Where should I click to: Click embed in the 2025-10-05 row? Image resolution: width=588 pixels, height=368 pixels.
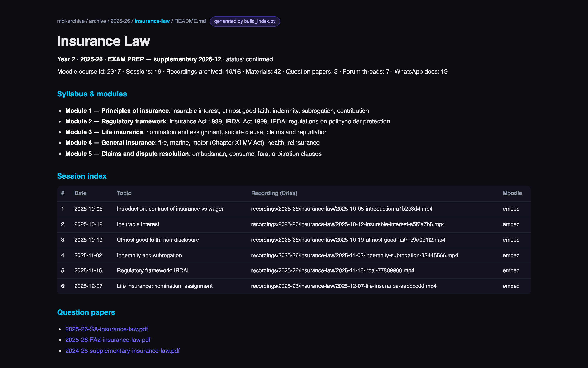pos(511,209)
